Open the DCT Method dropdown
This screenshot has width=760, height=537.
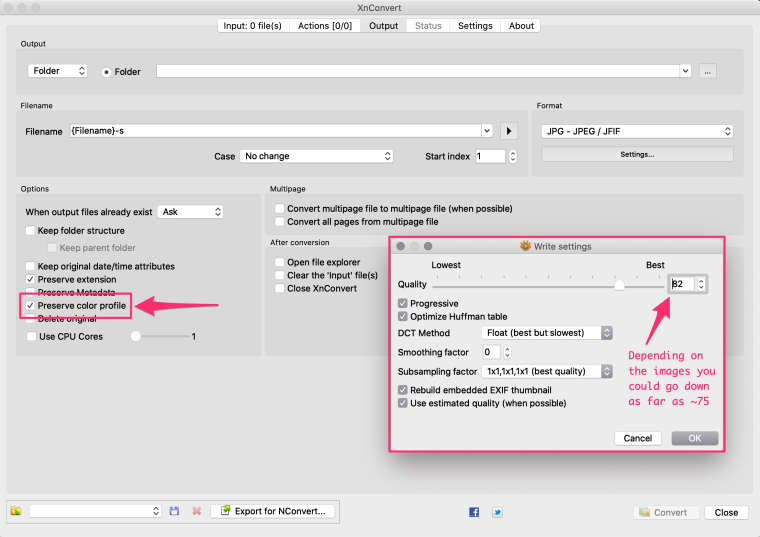click(x=546, y=333)
